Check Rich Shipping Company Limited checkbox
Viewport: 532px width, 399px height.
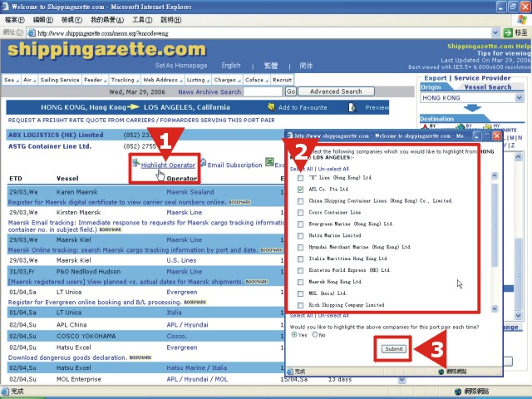pyautogui.click(x=300, y=305)
